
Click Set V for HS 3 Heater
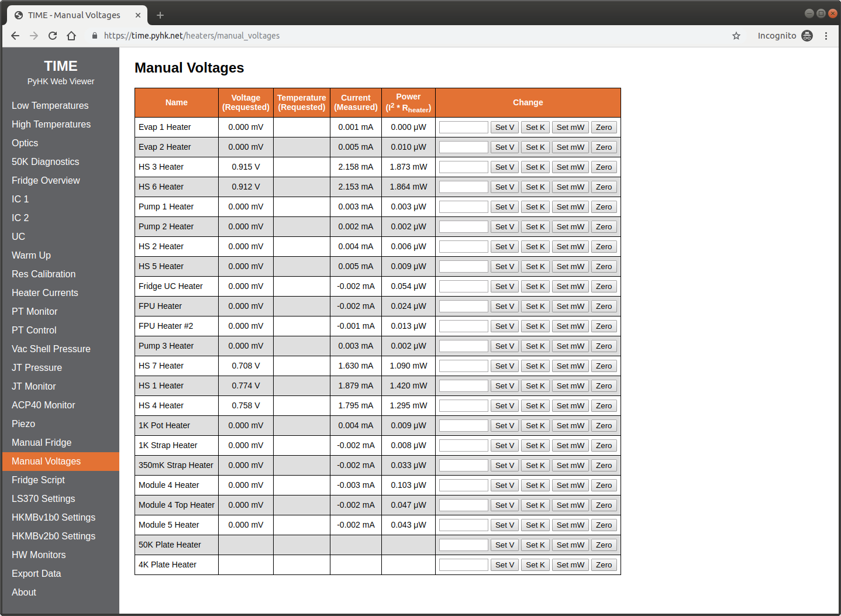pyautogui.click(x=505, y=167)
